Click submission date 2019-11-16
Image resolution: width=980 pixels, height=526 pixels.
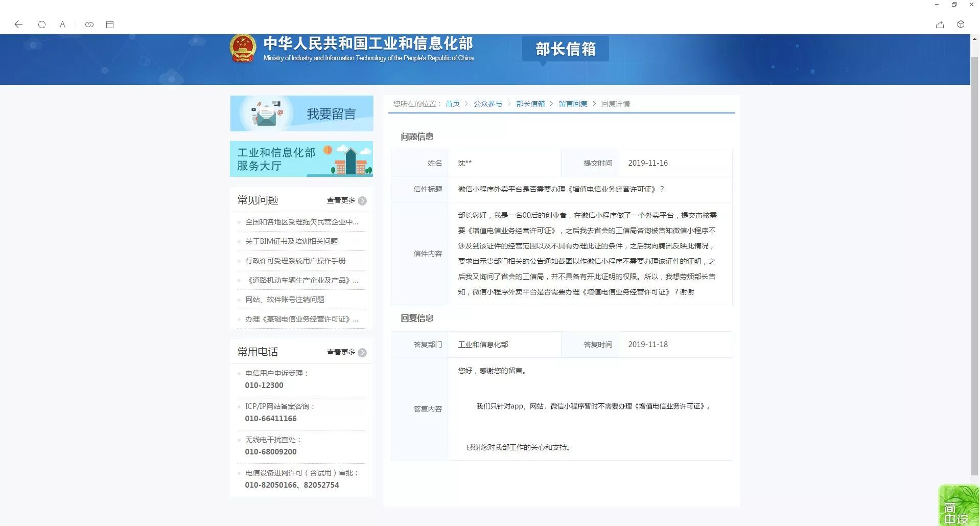click(x=648, y=163)
